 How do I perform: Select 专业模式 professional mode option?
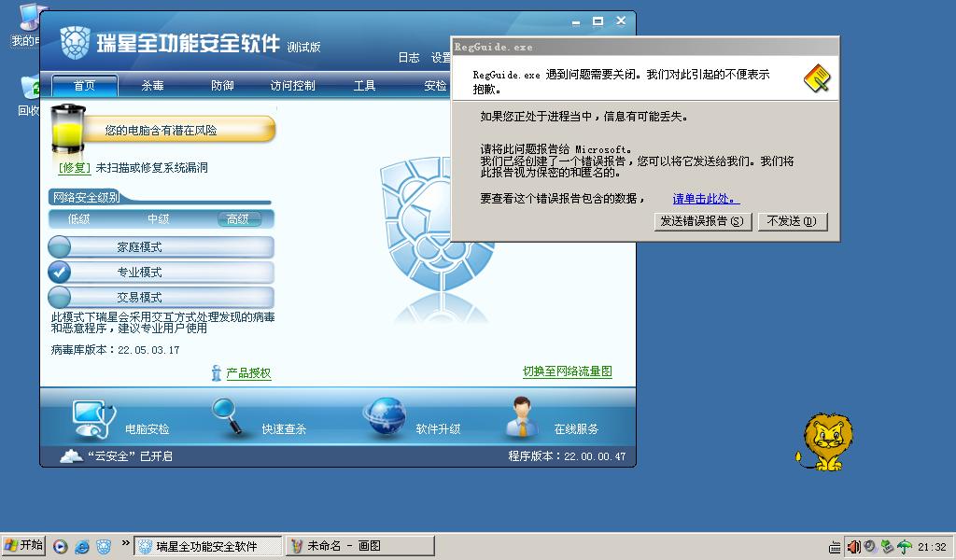pyautogui.click(x=161, y=272)
